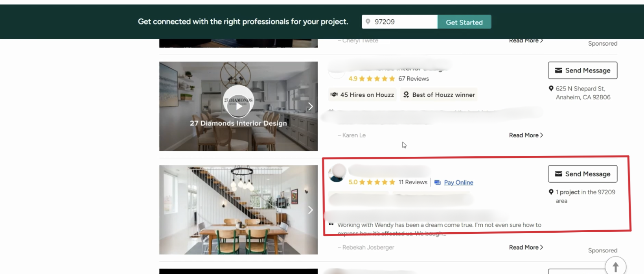Click the Best of Houzz winner badge

439,95
